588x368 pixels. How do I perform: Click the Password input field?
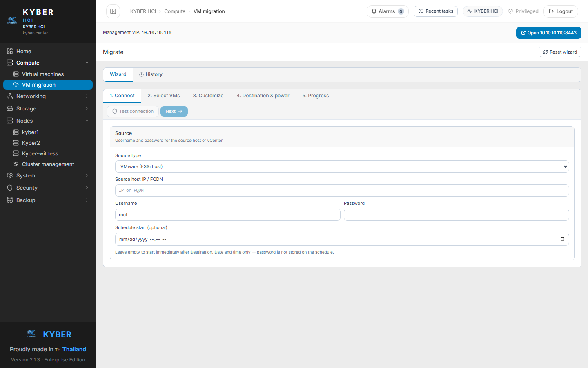coord(457,215)
